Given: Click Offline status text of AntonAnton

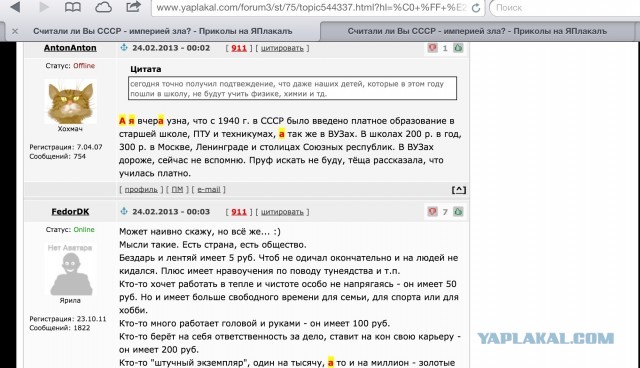Looking at the screenshot, I should 84,66.
